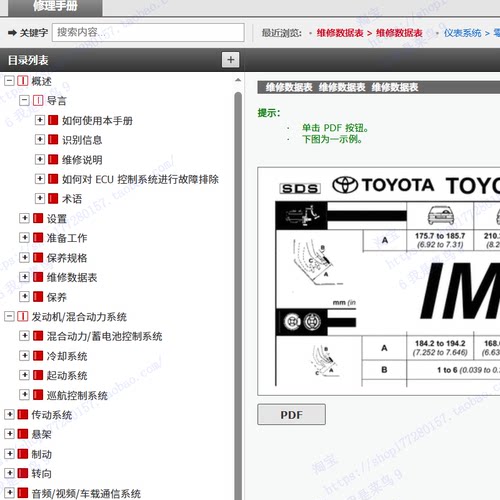The height and width of the screenshot is (500, 500).
Task: Click red book icon beside 冷却系统
Action: pyautogui.click(x=38, y=356)
